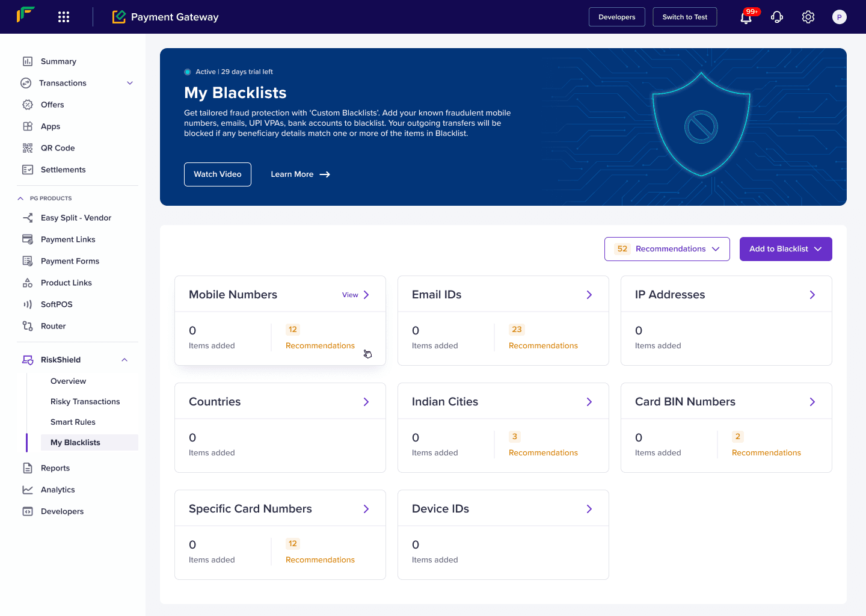866x616 pixels.
Task: Click the Transactions icon in sidebar
Action: coord(26,83)
